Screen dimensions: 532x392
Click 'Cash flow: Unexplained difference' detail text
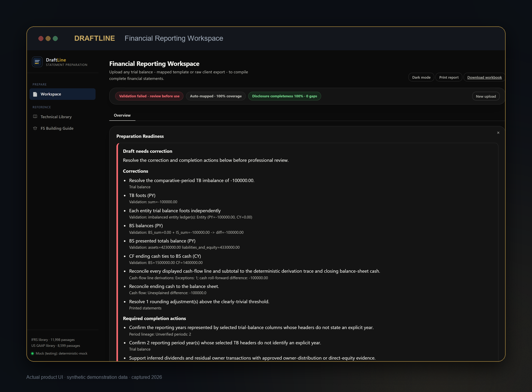point(168,293)
